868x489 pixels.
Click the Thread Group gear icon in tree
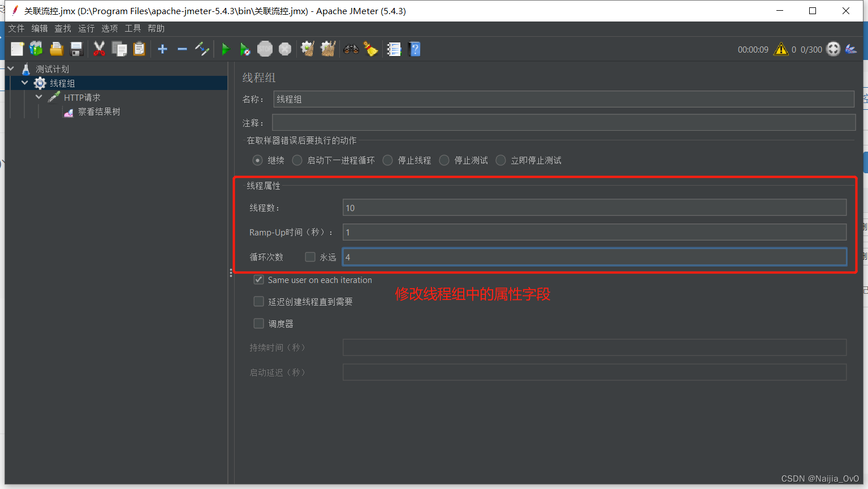[x=40, y=83]
